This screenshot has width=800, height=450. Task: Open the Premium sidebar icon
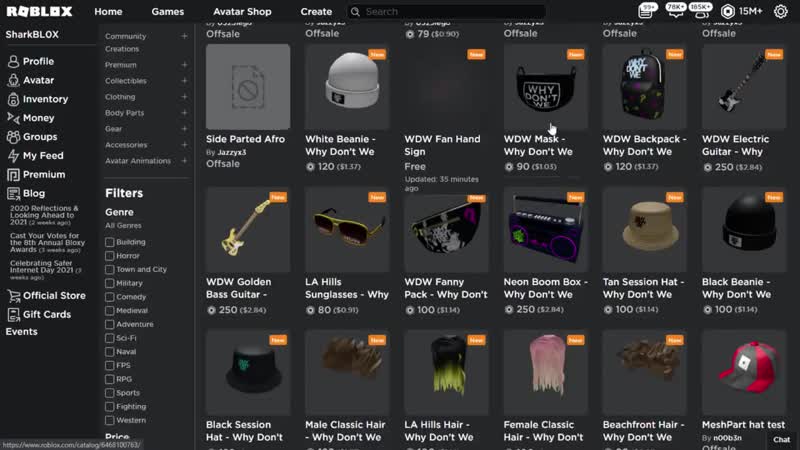point(13,174)
